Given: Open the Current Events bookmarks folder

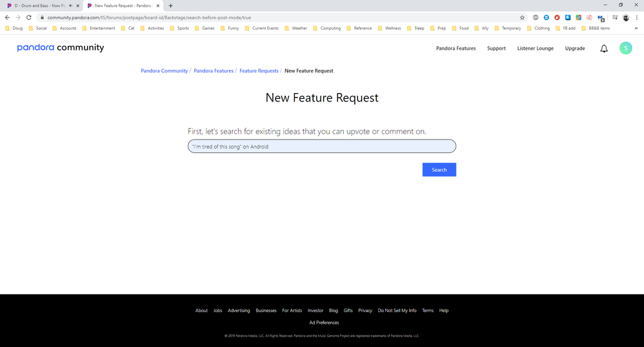Looking at the screenshot, I should tap(261, 28).
